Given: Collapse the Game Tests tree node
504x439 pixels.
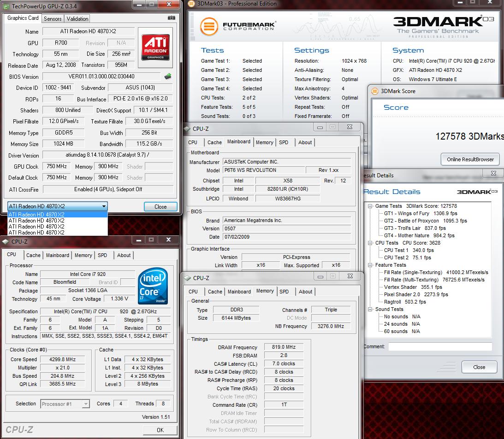Looking at the screenshot, I should click(370, 206).
